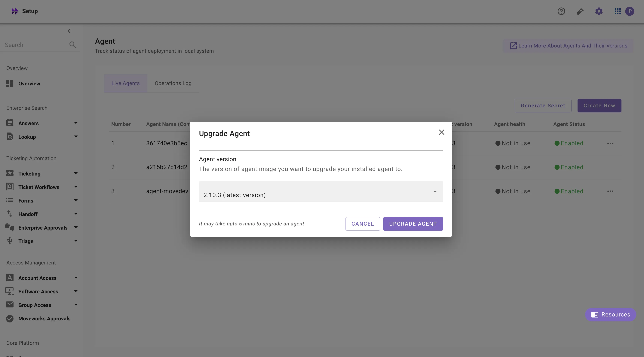Open three-dot menu for agent-movedev row
Viewport: 644px width, 357px height.
pos(610,191)
